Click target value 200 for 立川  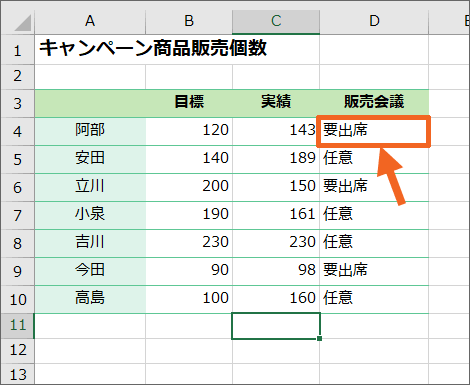point(189,187)
